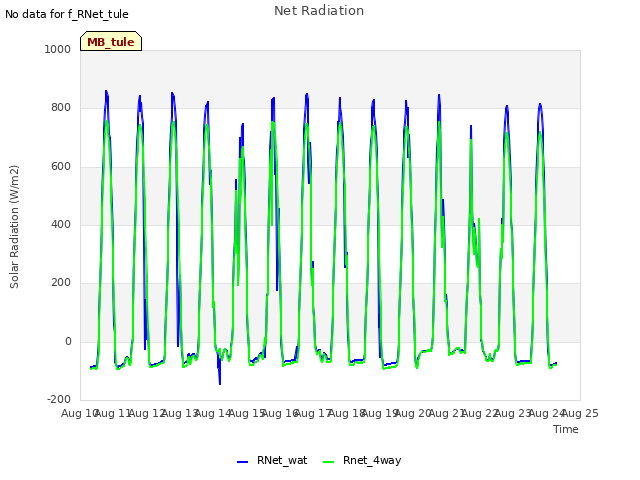Image resolution: width=640 pixels, height=480 pixels.
Task: Click the 600 y-axis tick label
Action: [61, 167]
